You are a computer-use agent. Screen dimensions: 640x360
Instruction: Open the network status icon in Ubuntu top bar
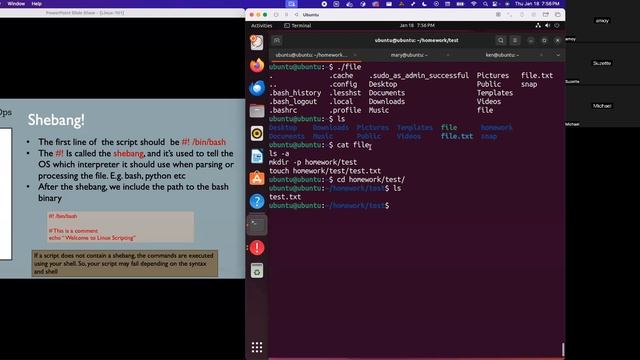[538, 25]
